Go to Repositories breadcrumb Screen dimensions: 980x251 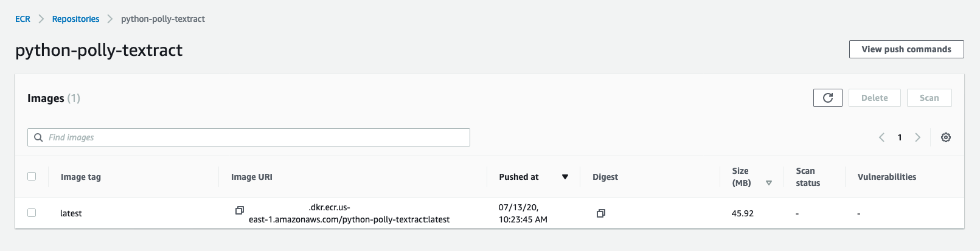75,19
